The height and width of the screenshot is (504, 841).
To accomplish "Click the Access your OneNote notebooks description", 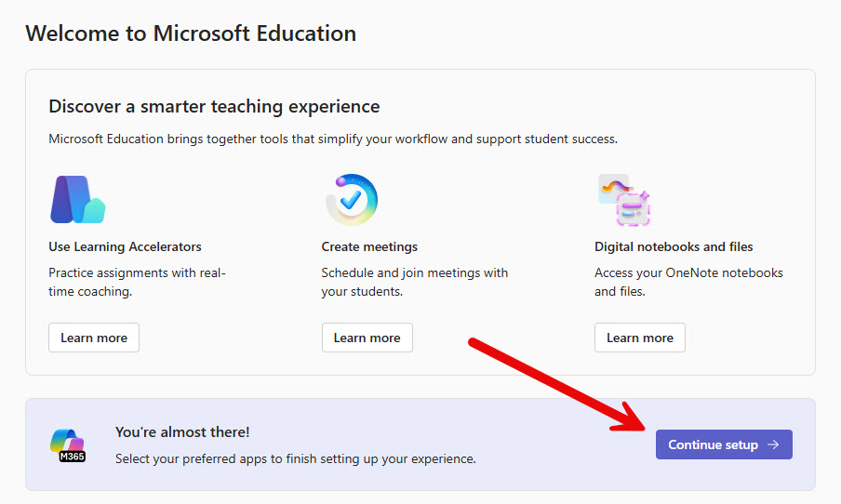I will pyautogui.click(x=688, y=282).
